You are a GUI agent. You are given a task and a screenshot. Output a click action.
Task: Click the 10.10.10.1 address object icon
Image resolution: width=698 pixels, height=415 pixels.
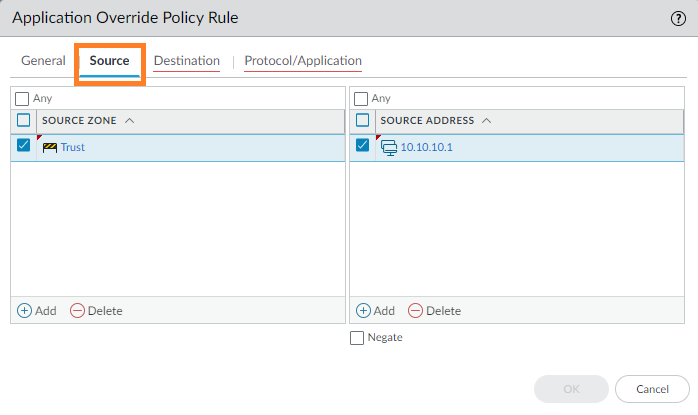coord(389,147)
